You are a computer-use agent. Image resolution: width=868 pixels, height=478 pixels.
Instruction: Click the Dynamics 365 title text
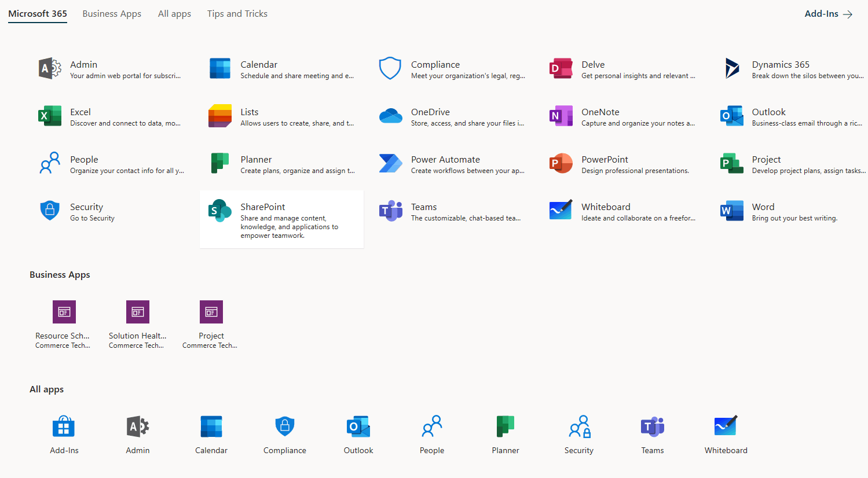coord(781,65)
